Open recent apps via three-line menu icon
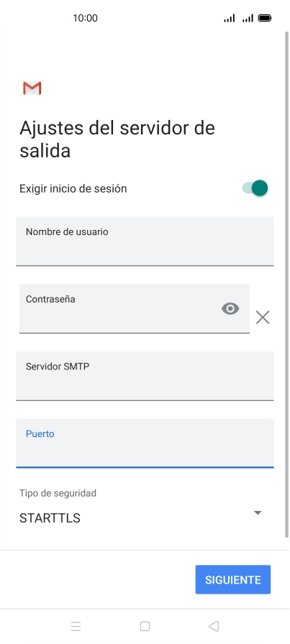The height and width of the screenshot is (644, 290). coord(76,626)
